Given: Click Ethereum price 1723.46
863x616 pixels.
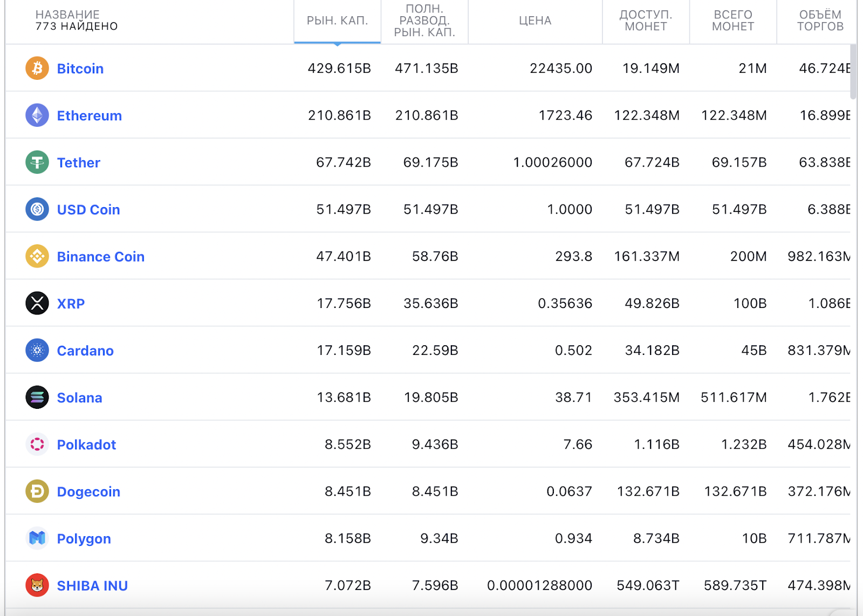Looking at the screenshot, I should pos(565,115).
